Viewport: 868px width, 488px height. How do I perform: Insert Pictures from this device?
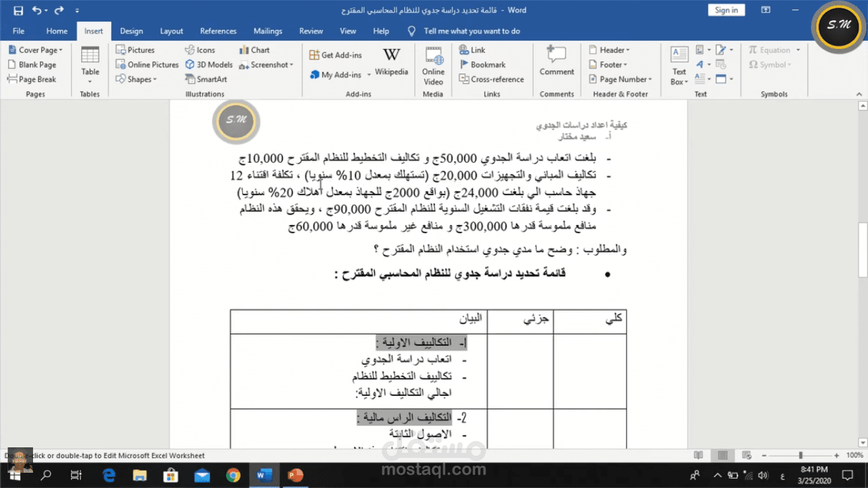(135, 50)
